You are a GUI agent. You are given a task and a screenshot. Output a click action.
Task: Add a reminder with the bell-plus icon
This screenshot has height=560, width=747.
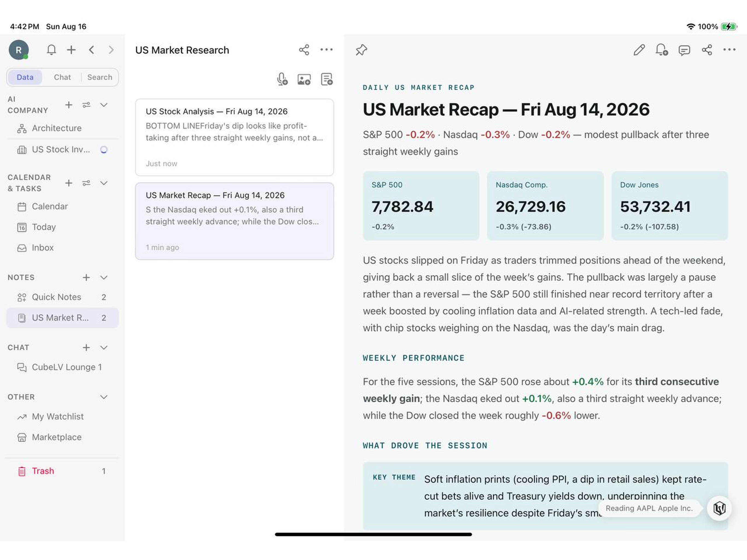tap(662, 50)
